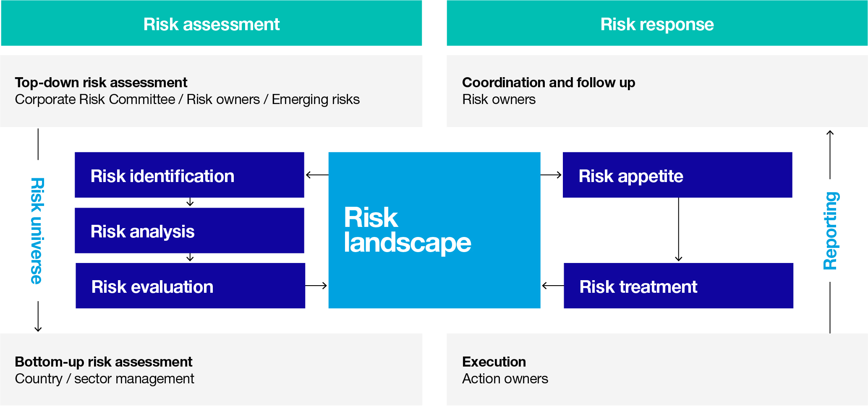Image resolution: width=868 pixels, height=406 pixels.
Task: Click the Risk treatment box
Action: click(678, 286)
